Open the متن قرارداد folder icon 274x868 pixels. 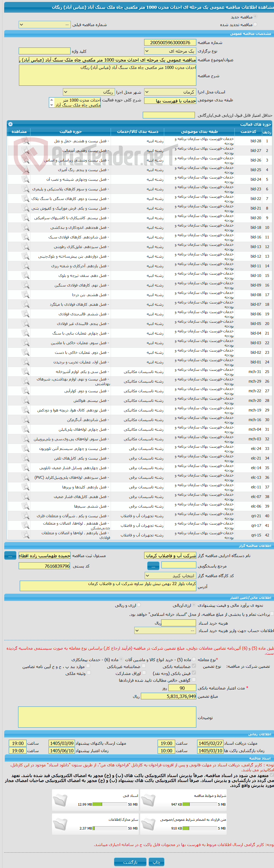[148, 824]
